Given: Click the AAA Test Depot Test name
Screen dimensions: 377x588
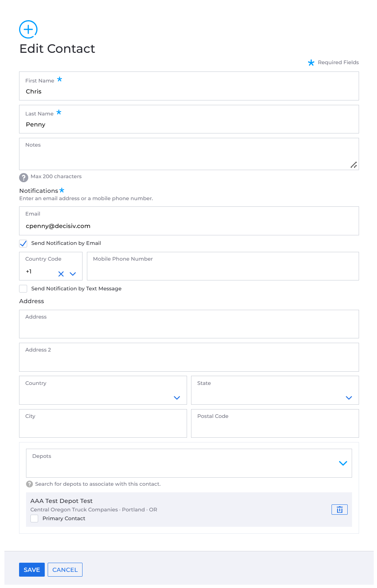Looking at the screenshot, I should tap(61, 501).
